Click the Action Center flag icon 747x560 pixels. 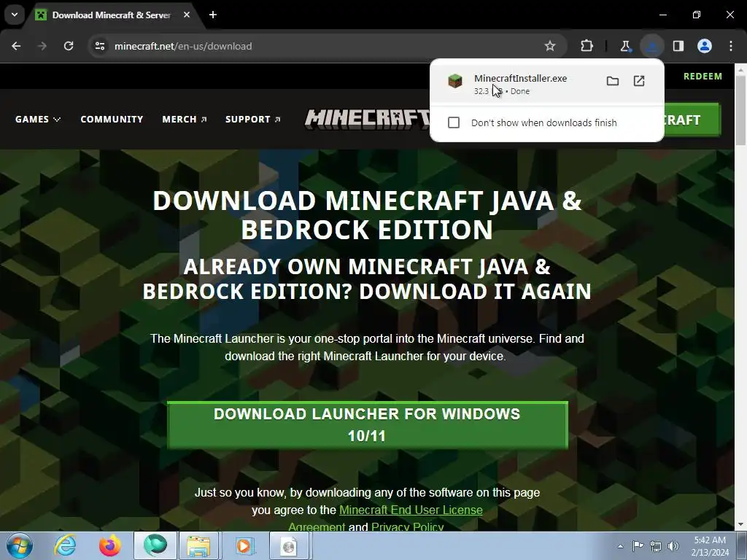638,546
